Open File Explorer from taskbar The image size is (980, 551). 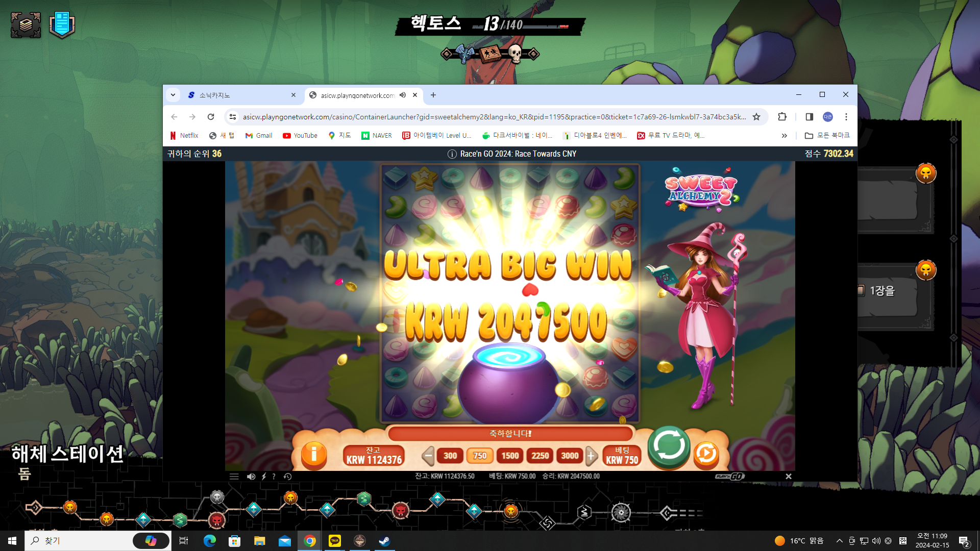pyautogui.click(x=260, y=541)
